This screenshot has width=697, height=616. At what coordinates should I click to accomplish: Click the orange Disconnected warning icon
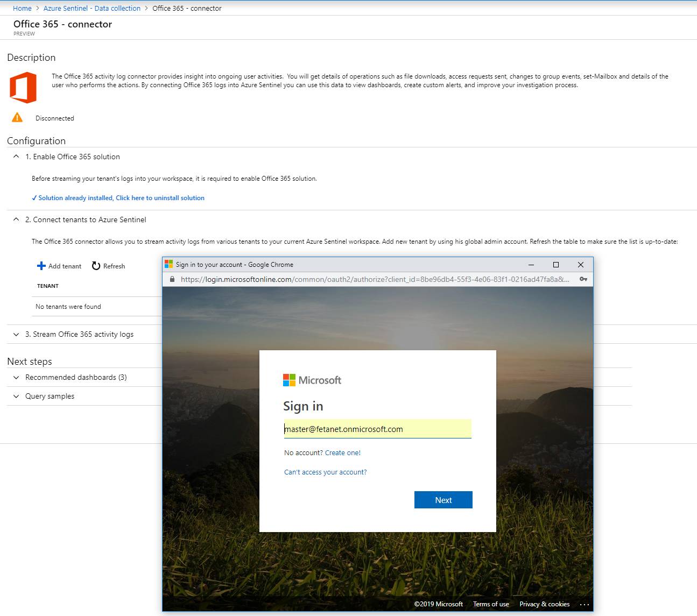pos(17,118)
